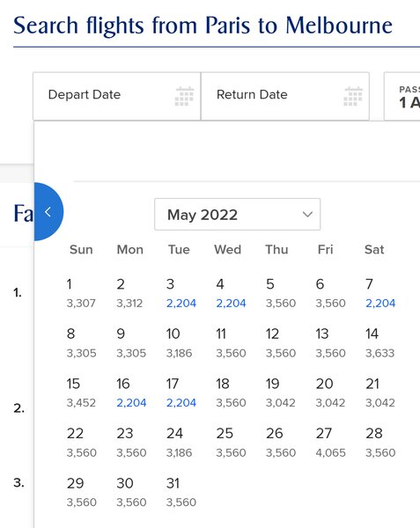Select the Depart Date field
This screenshot has height=528, width=420.
117,96
